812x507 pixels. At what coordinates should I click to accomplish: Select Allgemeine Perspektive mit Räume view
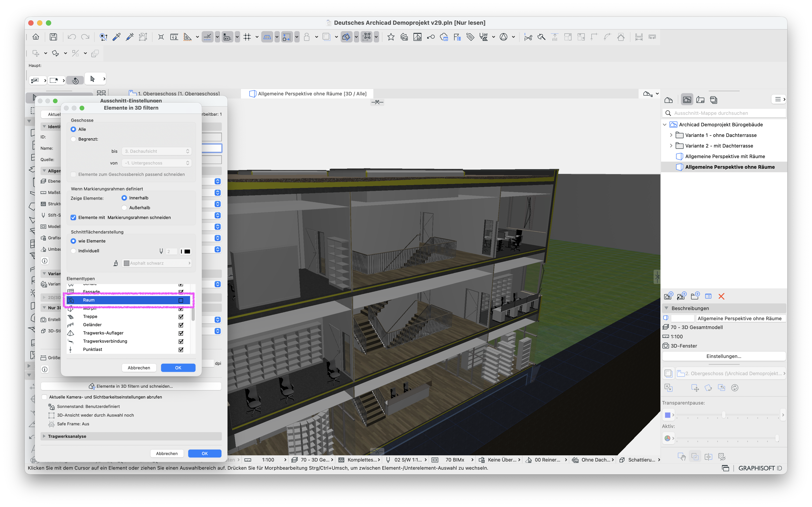point(725,156)
